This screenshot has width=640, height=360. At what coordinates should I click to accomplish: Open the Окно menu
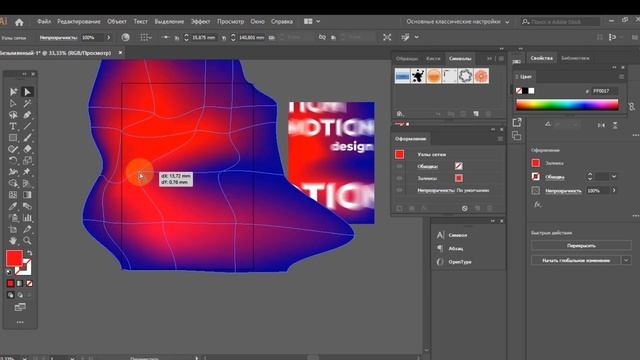tap(257, 22)
